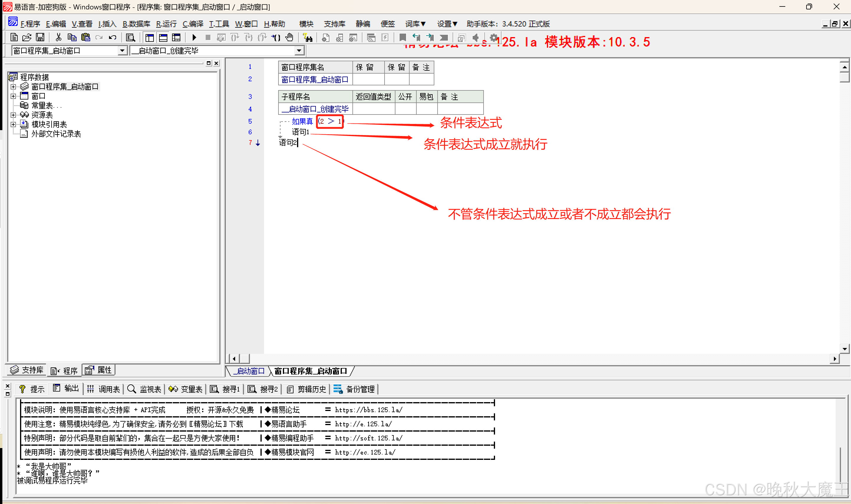Open the _启动窗口_创建完毕 subroutine dropdown
Screen dimensions: 851x504
click(299, 51)
